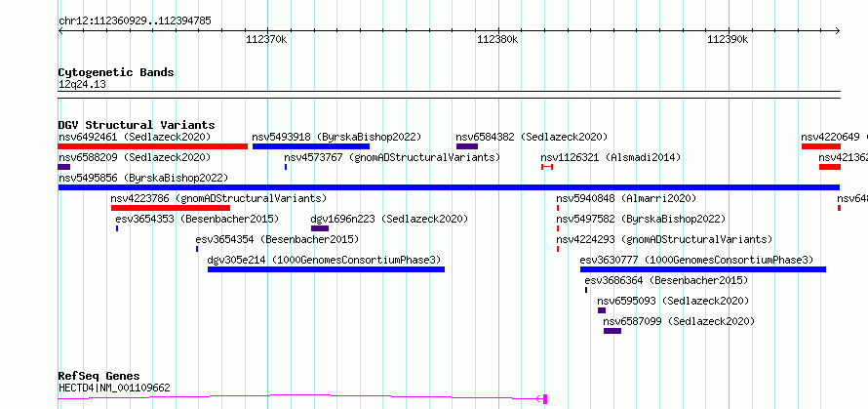Screen dimensions: 868x409
Task: Open esv3630777 (1000GenomesConsortiumPhase3) label
Action: pyautogui.click(x=697, y=260)
